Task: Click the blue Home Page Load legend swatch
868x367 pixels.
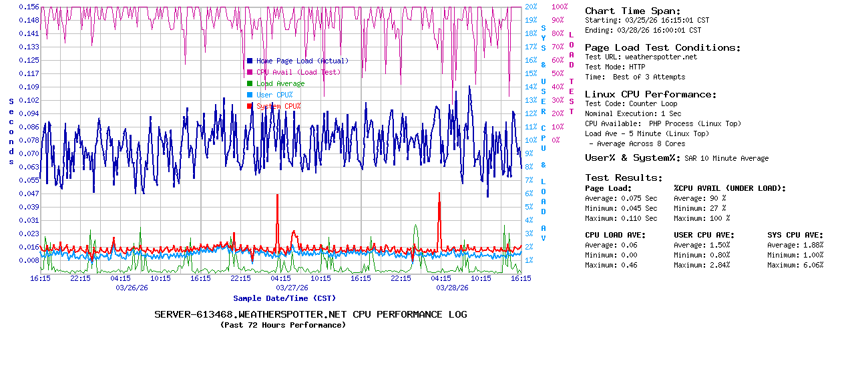Action: pyautogui.click(x=250, y=61)
